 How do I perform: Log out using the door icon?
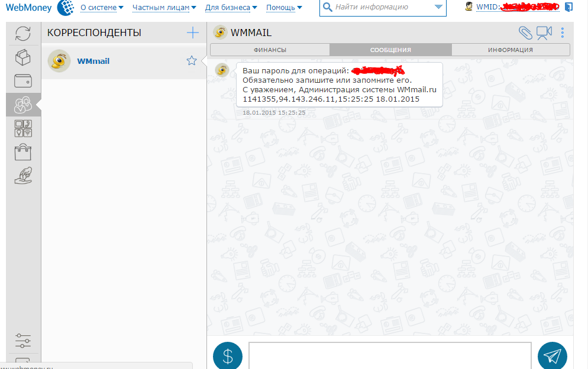coord(569,7)
